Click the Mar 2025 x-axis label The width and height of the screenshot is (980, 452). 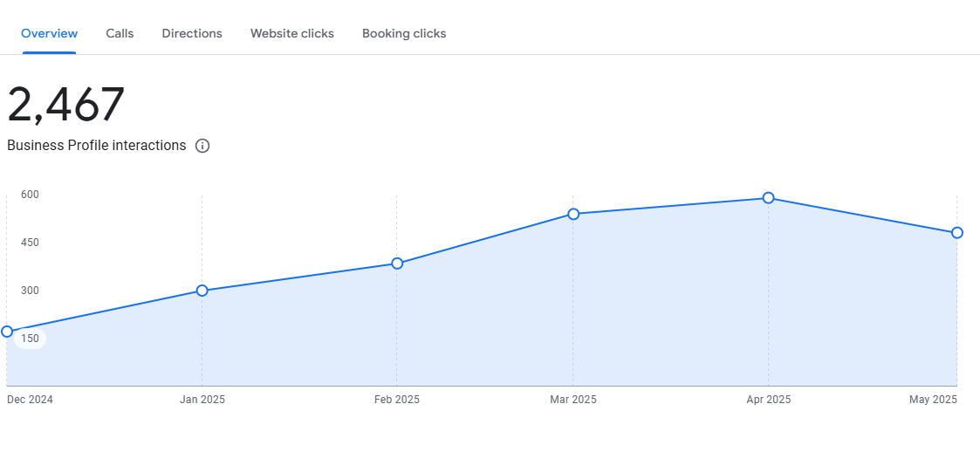point(573,400)
